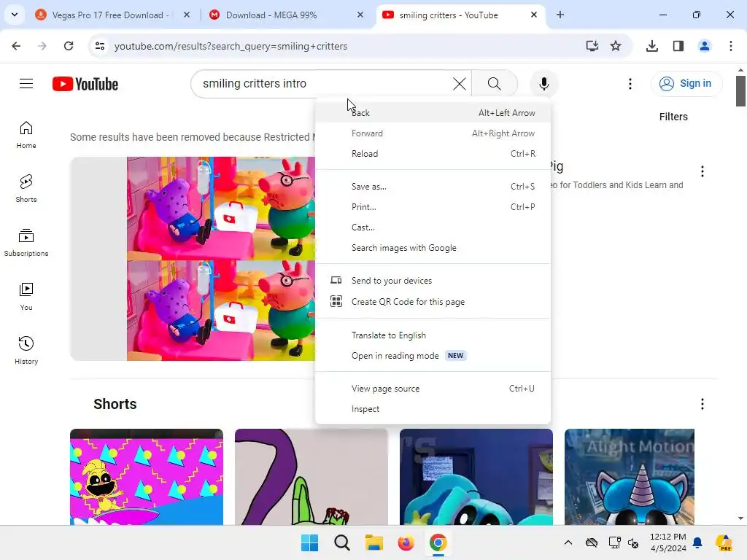Choose Inspect in the context menu
Image resolution: width=747 pixels, height=560 pixels.
[433, 409]
